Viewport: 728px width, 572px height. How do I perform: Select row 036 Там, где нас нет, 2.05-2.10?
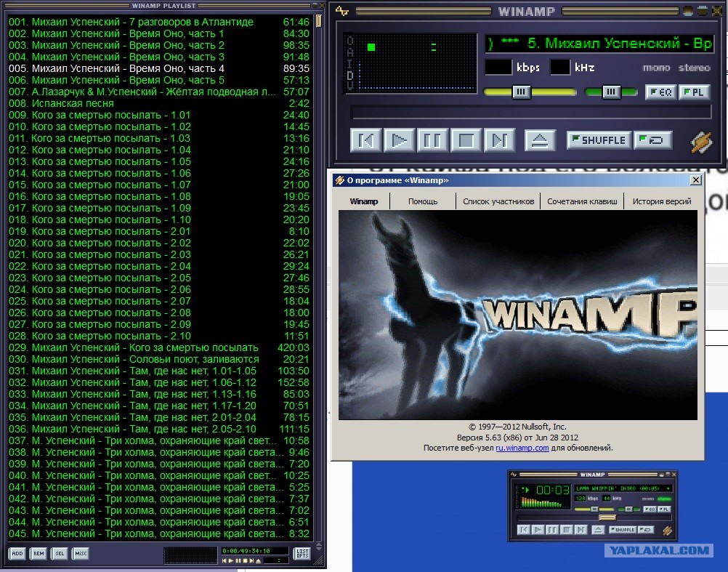(159, 429)
